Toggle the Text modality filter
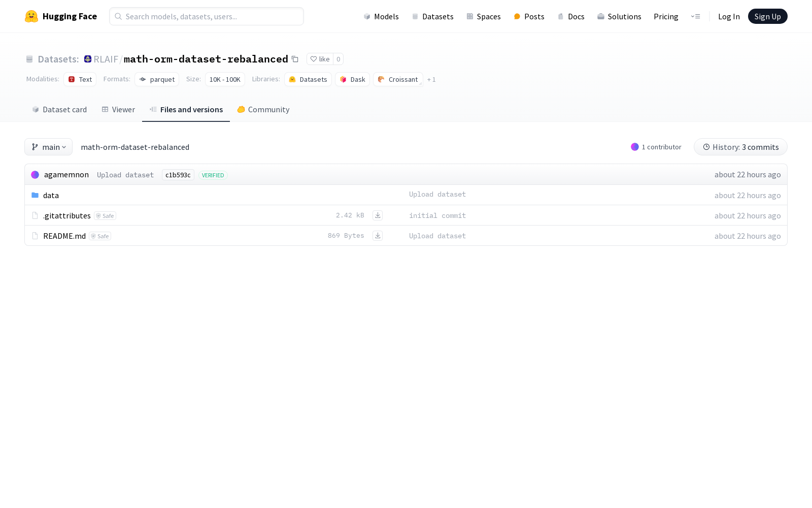 (x=80, y=79)
